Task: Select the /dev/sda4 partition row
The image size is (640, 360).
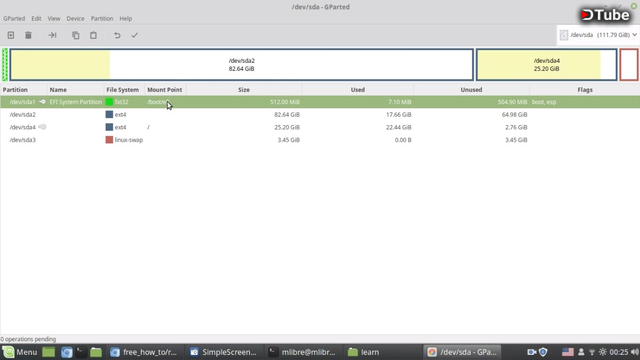Action: click(320, 127)
